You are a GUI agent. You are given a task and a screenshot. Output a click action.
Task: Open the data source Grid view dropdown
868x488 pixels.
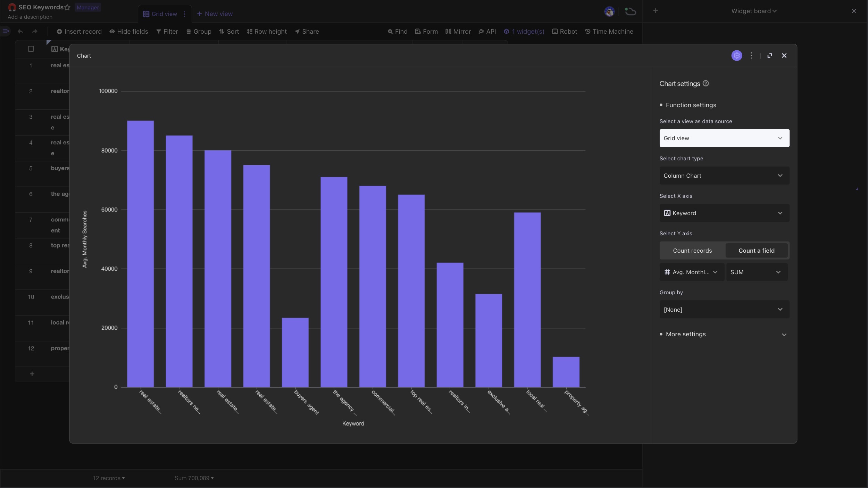point(724,138)
